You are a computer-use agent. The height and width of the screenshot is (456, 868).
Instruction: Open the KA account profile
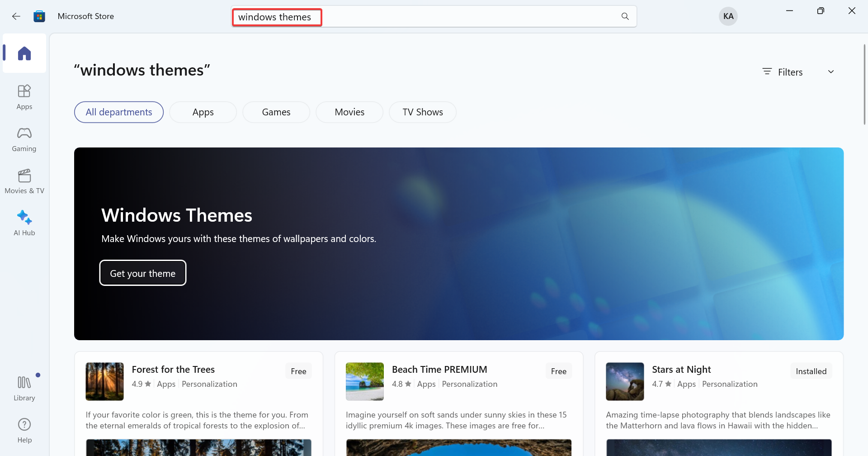(728, 16)
